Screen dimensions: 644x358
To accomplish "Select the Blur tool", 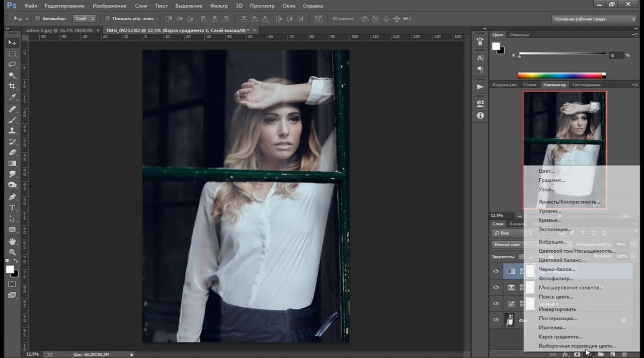I will pyautogui.click(x=13, y=174).
